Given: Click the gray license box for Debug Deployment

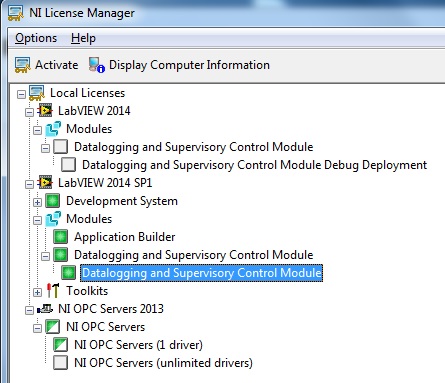Looking at the screenshot, I should pyautogui.click(x=69, y=165).
